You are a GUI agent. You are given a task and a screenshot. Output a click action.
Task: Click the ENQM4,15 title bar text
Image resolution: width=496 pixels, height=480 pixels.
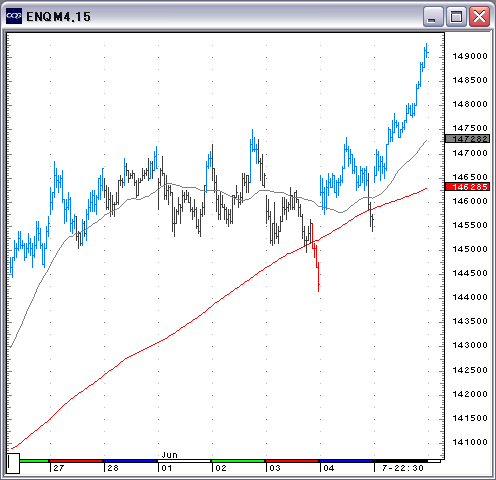click(58, 17)
